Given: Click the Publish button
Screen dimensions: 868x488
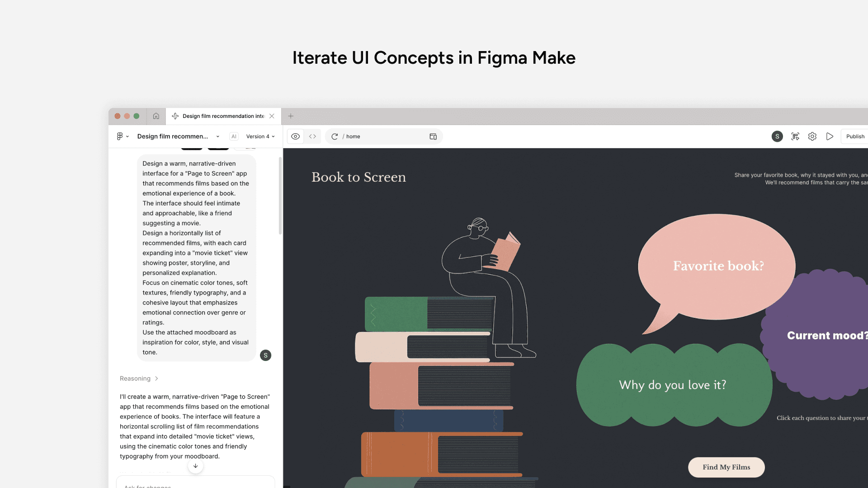Looking at the screenshot, I should (x=855, y=136).
